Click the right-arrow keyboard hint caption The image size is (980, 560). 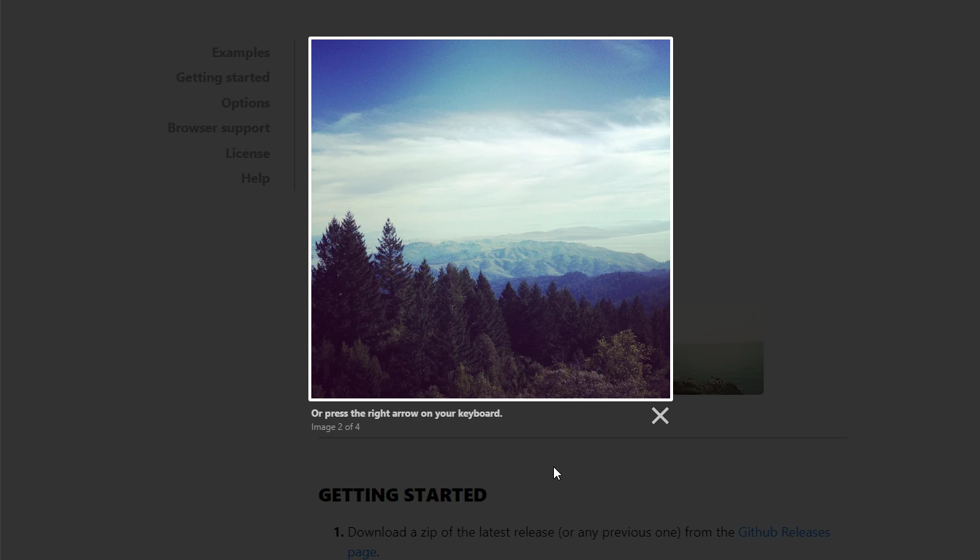point(406,413)
